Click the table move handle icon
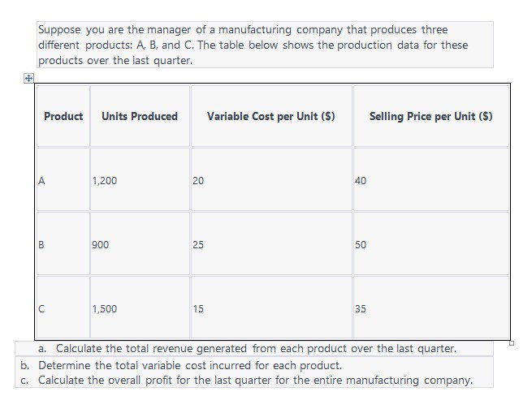Screen dimensions: 532x400 [28, 79]
